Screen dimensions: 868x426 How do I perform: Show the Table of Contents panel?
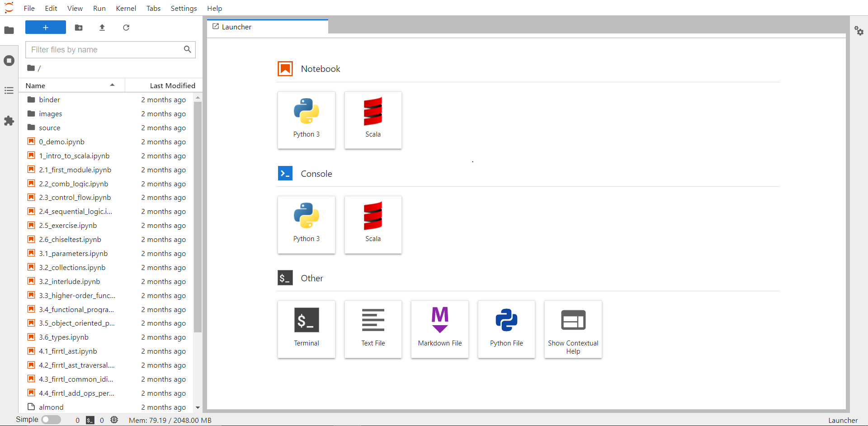click(x=9, y=90)
